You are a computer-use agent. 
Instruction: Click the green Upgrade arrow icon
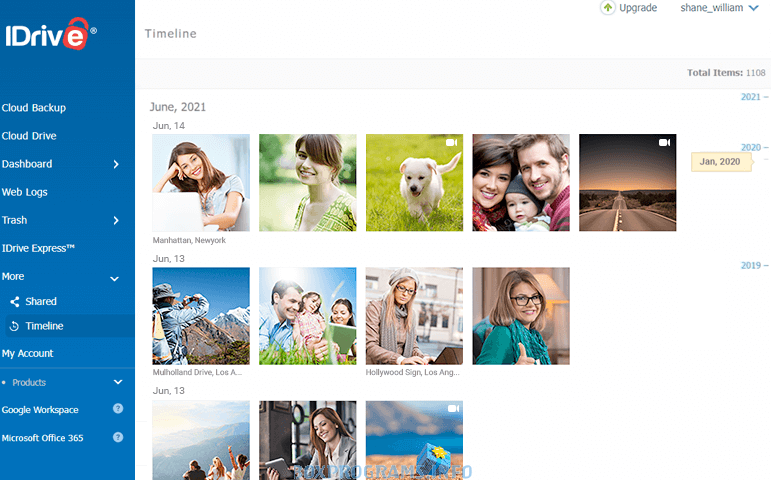607,8
